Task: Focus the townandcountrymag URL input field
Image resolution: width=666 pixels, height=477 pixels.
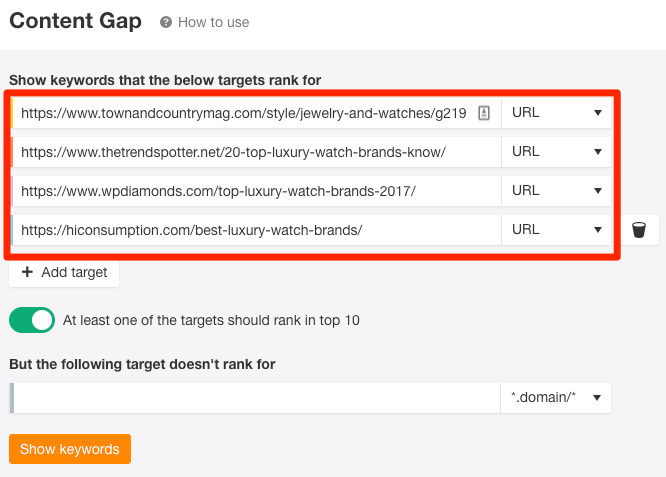Action: 243,113
